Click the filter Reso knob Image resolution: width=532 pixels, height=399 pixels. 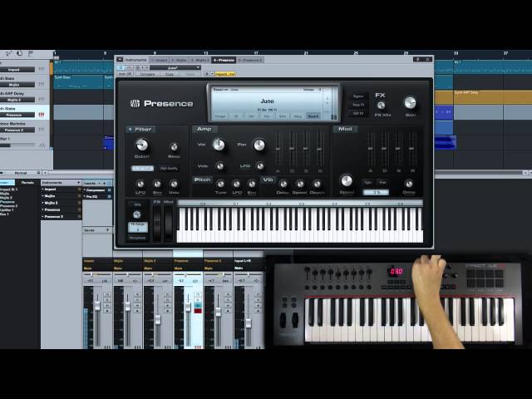(174, 147)
